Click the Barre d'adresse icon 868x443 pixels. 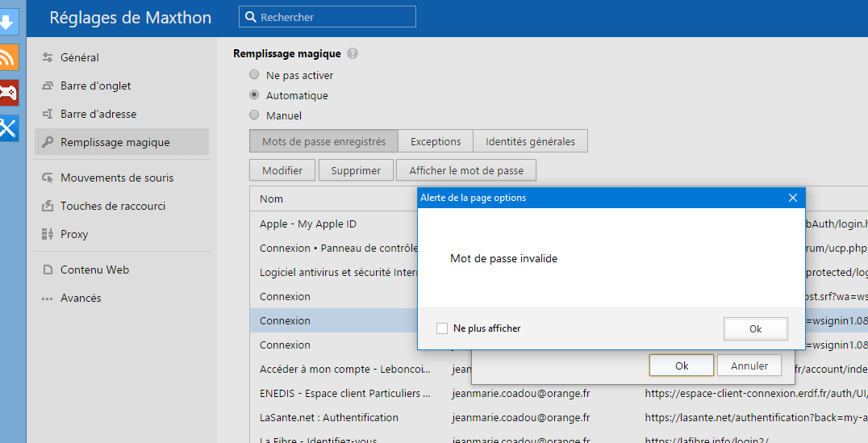tap(48, 114)
